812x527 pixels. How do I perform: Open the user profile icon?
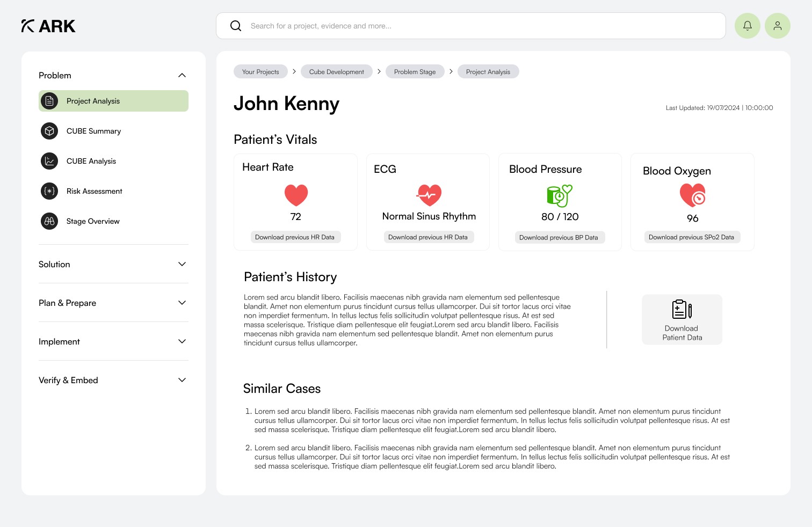coord(778,26)
